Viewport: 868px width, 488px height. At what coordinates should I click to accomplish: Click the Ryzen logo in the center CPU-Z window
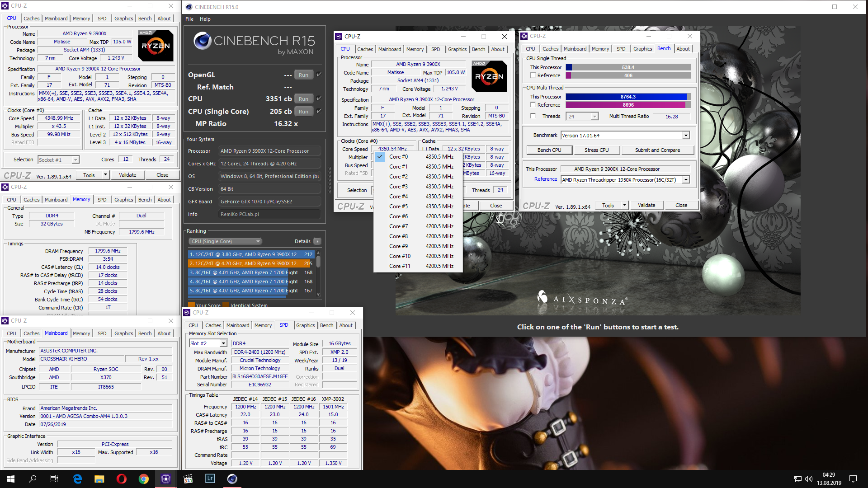click(x=489, y=76)
